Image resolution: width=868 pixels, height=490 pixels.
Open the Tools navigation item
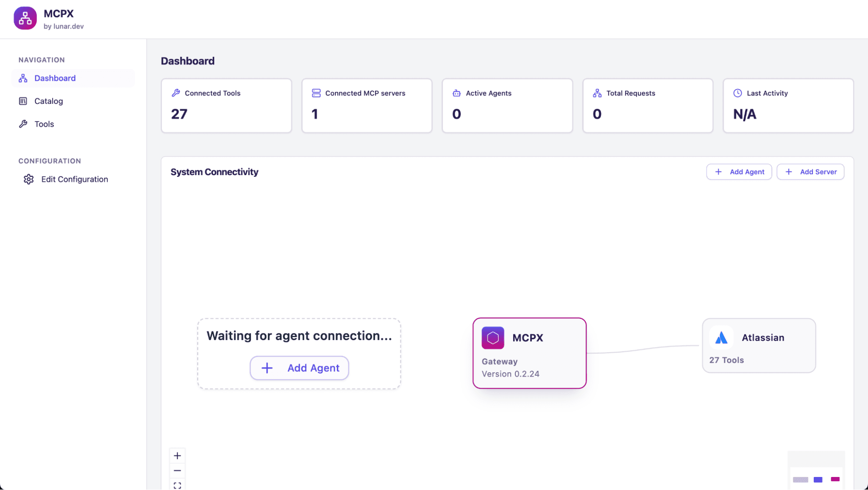(44, 124)
